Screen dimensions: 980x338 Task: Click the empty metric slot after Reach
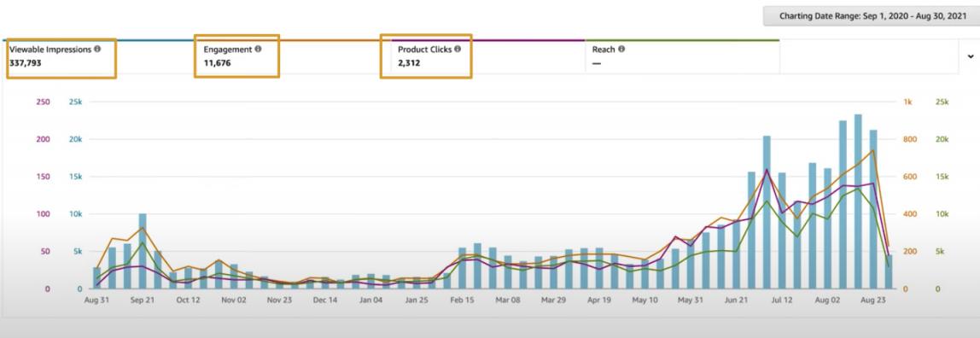[869, 57]
